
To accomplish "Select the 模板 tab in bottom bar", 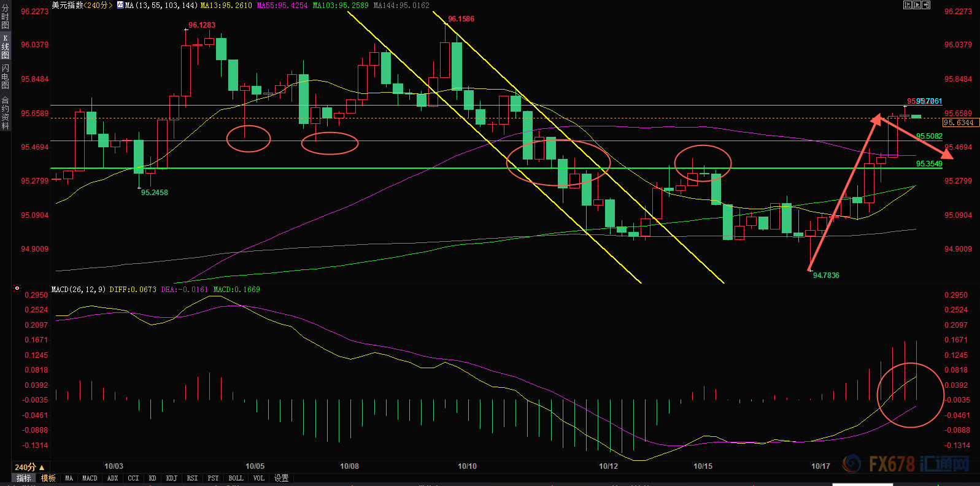I will pos(48,479).
